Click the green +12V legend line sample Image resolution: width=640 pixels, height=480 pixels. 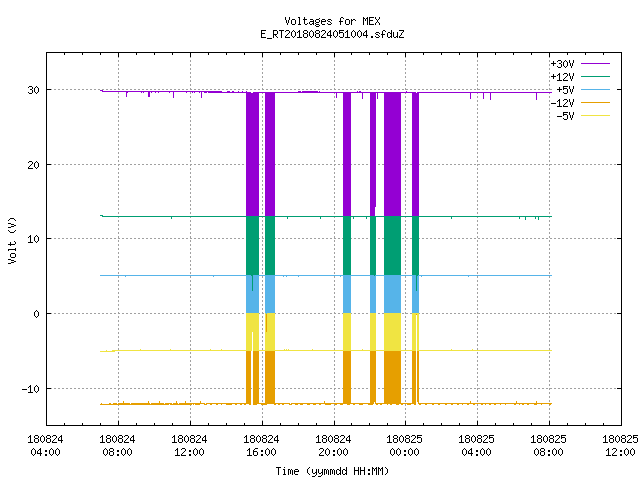click(x=595, y=76)
